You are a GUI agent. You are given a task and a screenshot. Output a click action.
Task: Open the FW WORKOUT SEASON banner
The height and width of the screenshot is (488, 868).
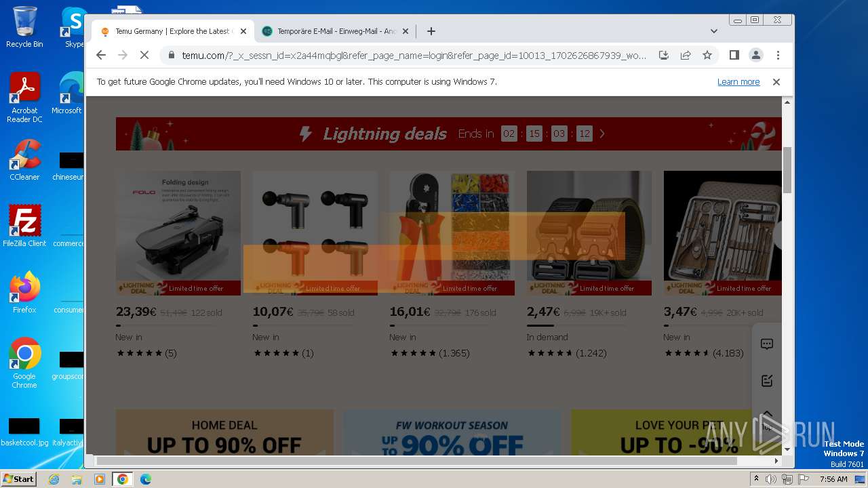point(452,432)
